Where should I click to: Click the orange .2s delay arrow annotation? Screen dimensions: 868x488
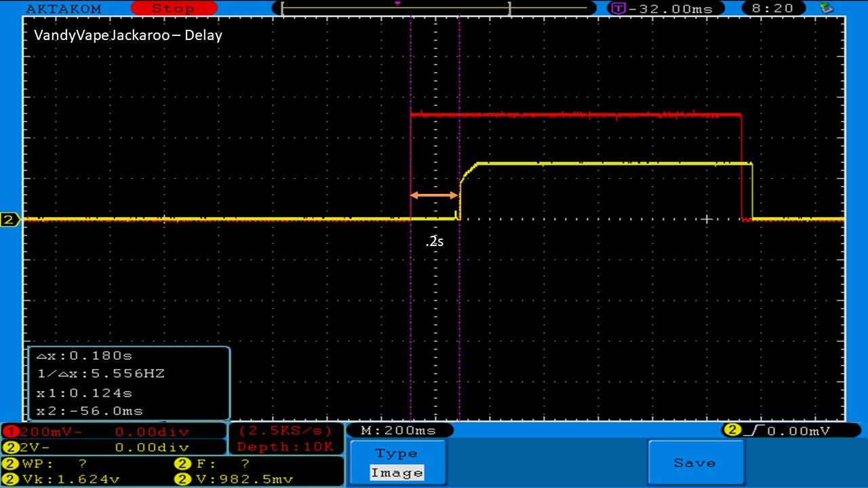[x=434, y=196]
